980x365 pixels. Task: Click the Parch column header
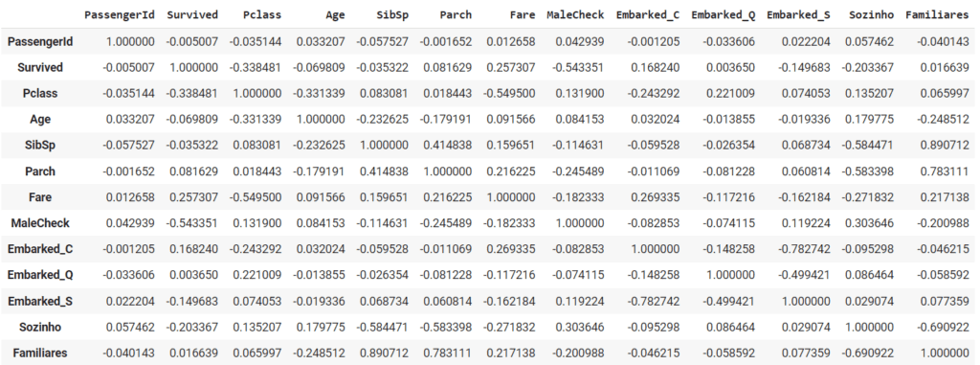456,15
